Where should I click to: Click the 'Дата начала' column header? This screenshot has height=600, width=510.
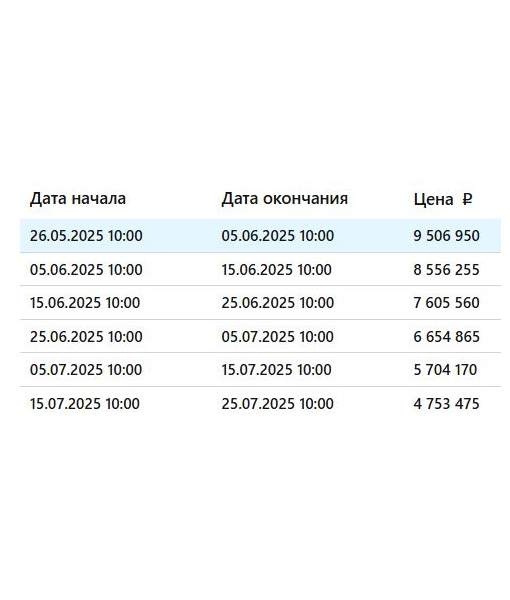(78, 199)
